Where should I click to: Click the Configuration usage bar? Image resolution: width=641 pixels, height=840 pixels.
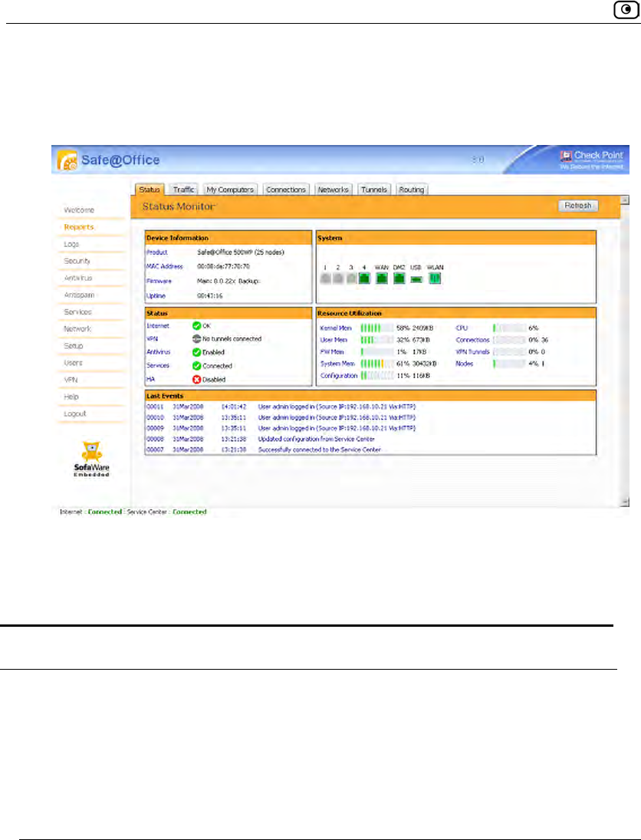tap(377, 376)
